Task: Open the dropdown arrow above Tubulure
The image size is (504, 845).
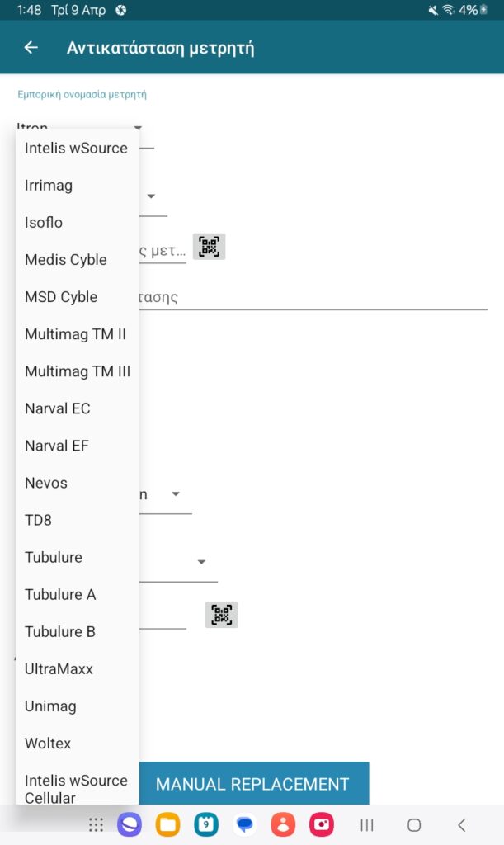Action: [176, 494]
